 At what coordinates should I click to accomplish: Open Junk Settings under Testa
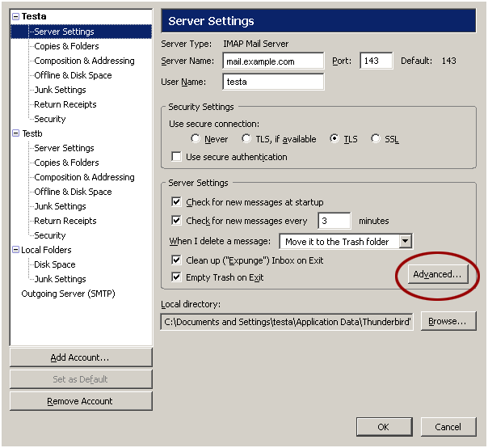(x=60, y=90)
